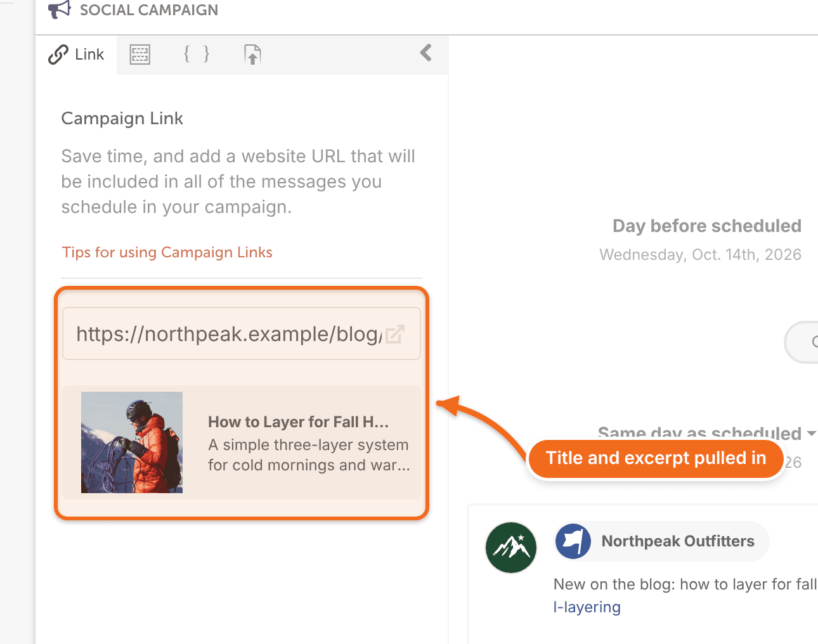The image size is (818, 644).
Task: Select the Link tab
Action: tap(76, 55)
